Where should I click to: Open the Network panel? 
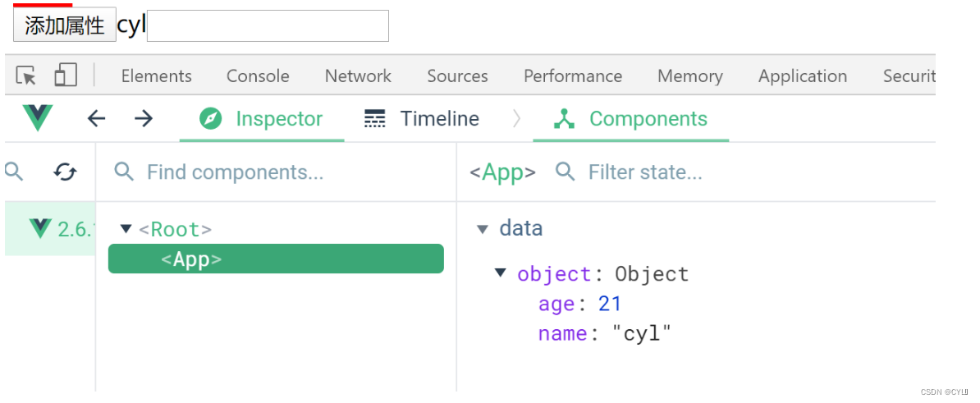[358, 76]
